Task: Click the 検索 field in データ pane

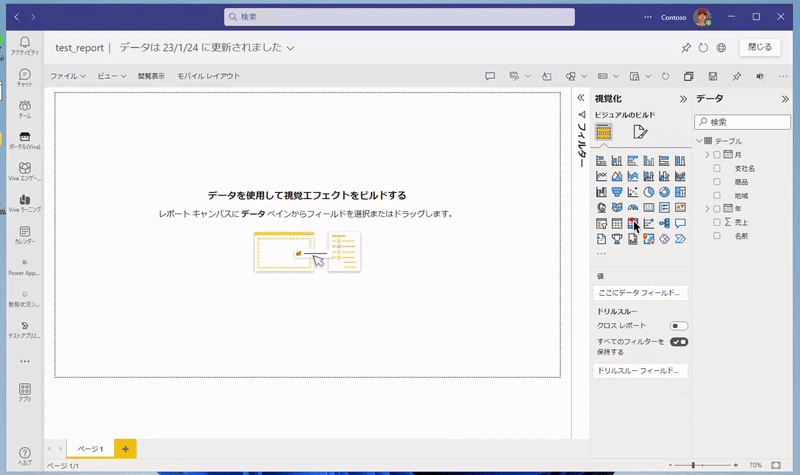Action: click(742, 122)
